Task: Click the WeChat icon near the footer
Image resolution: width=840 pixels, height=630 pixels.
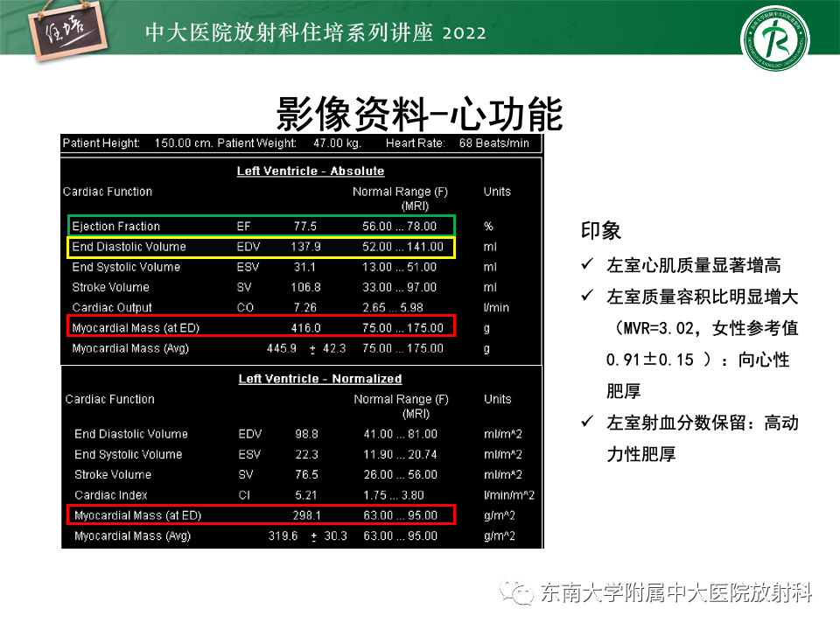Action: pos(517,592)
